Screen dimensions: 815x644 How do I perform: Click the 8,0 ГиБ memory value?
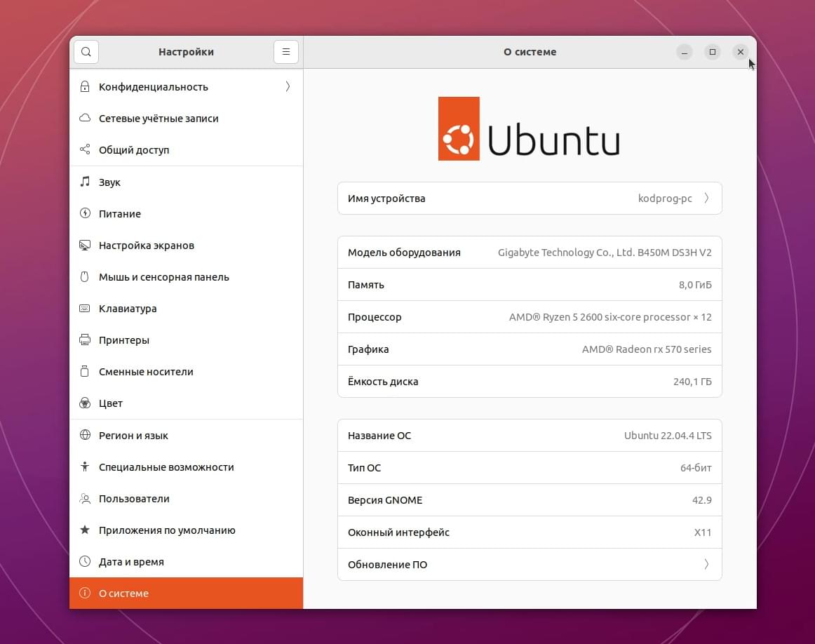[x=695, y=285]
